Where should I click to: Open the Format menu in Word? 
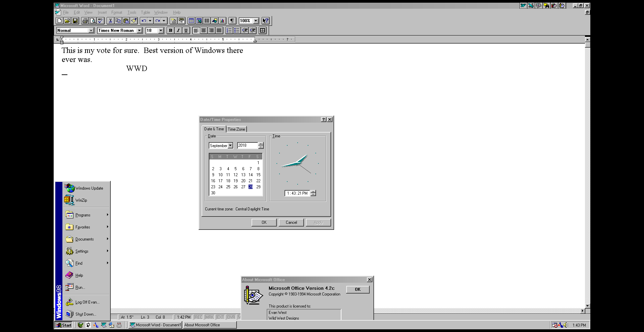pos(117,12)
